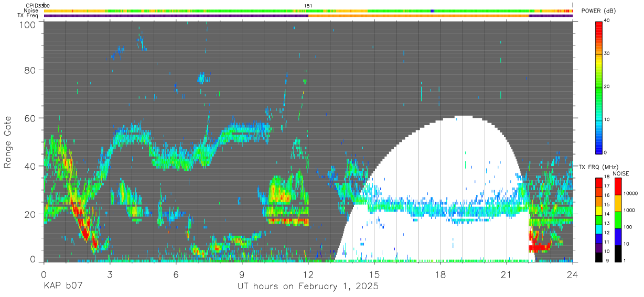Viewport: 644px width, 297px height.
Task: Click the '1000' label in NOISE legend
Action: point(630,210)
